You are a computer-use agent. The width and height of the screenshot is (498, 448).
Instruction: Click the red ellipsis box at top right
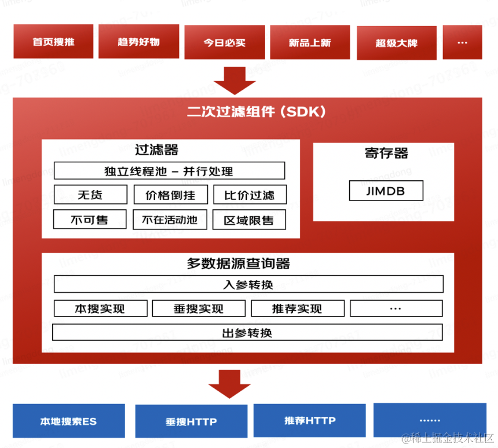463,42
